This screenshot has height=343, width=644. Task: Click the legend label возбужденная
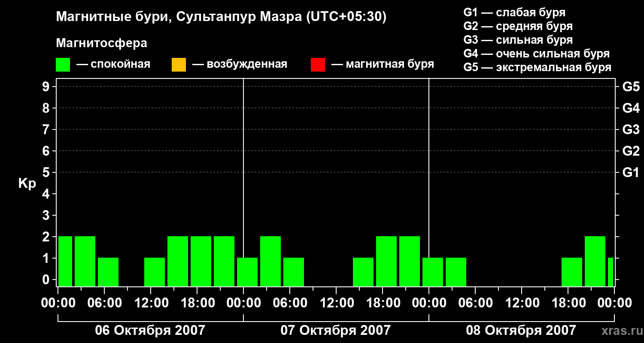[x=247, y=65]
